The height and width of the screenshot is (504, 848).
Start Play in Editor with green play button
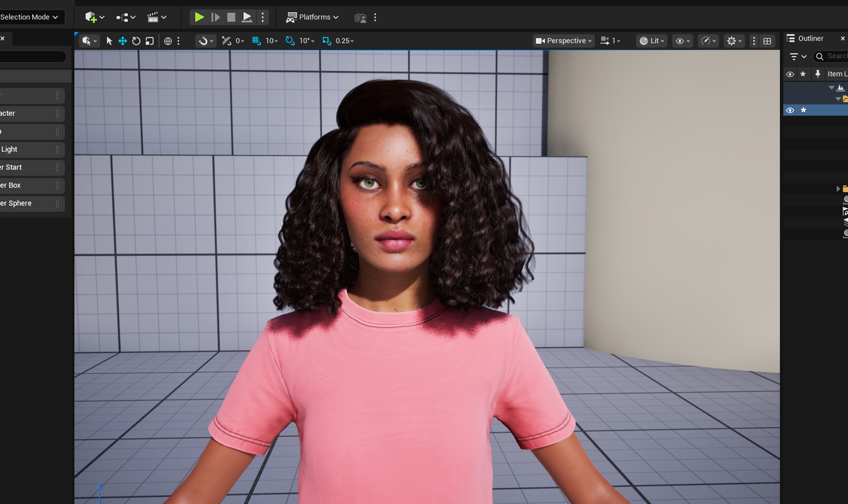pyautogui.click(x=199, y=17)
